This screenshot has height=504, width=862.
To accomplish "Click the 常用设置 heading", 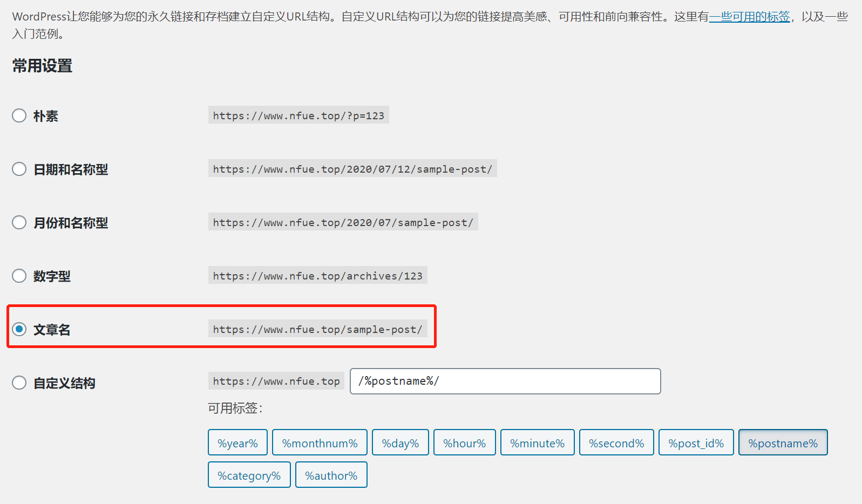I will pyautogui.click(x=42, y=66).
